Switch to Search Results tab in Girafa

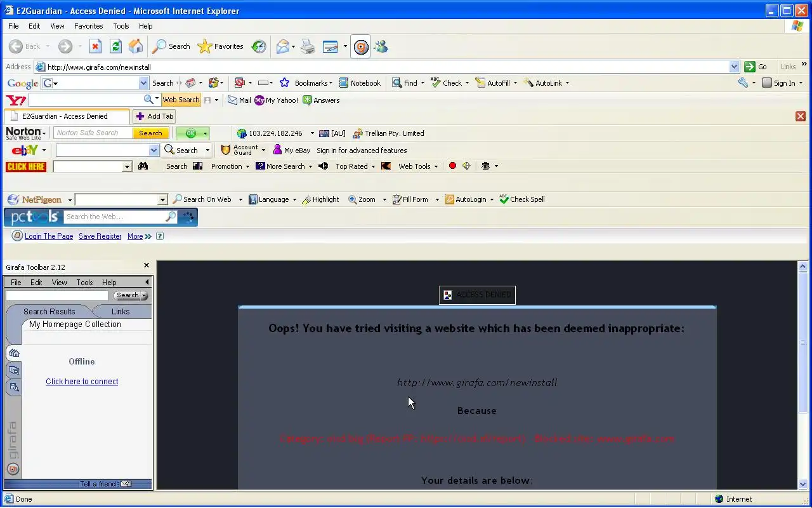click(x=49, y=312)
